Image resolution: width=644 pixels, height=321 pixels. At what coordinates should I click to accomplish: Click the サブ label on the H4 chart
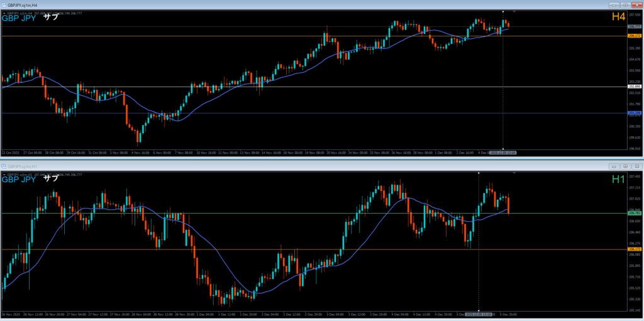click(51, 17)
